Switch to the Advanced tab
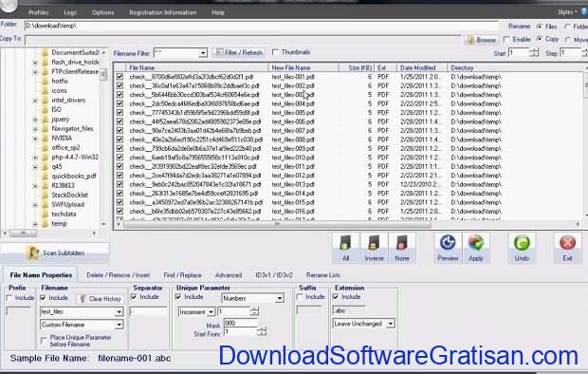The width and height of the screenshot is (588, 374). click(x=229, y=275)
